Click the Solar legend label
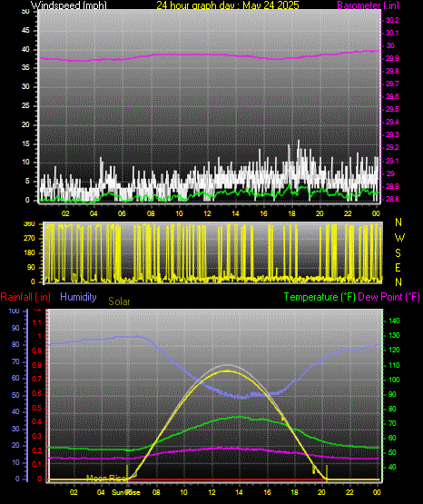Image resolution: width=423 pixels, height=504 pixels. pyautogui.click(x=119, y=301)
